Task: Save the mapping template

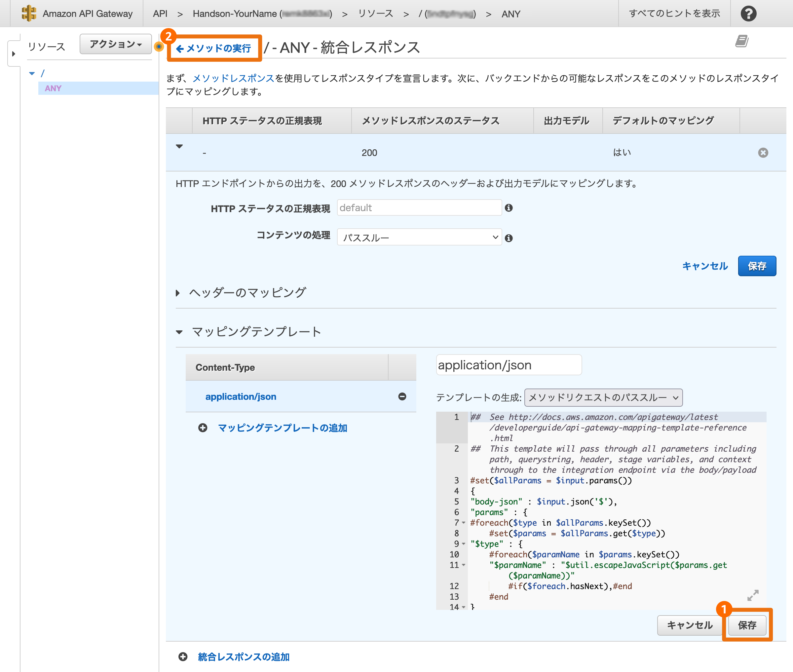Action: point(747,625)
